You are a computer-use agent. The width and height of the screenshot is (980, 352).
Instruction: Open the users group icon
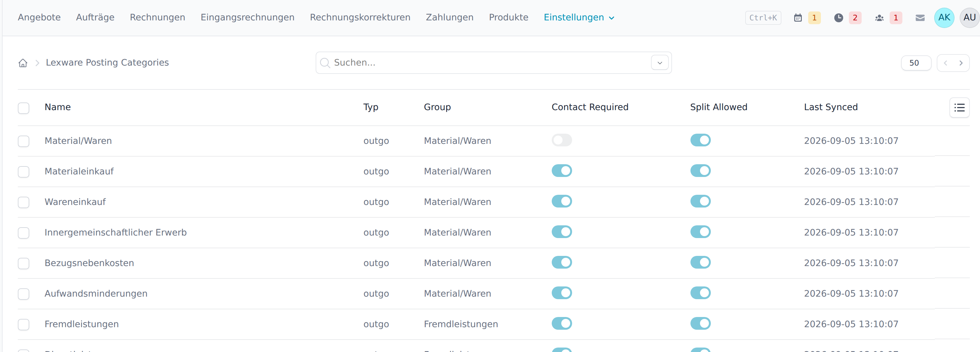click(x=879, y=18)
